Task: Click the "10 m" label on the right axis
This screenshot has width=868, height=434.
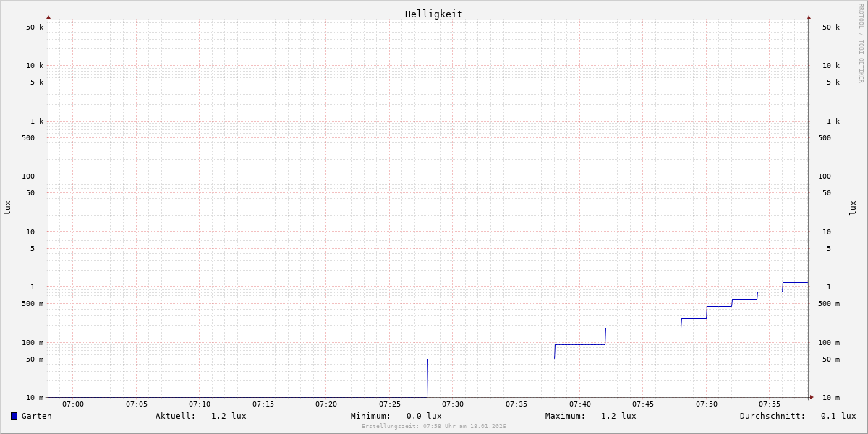Action: [x=831, y=398]
